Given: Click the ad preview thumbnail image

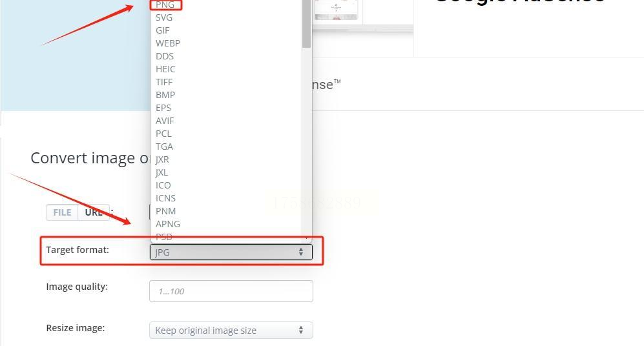Looking at the screenshot, I should click(336, 10).
